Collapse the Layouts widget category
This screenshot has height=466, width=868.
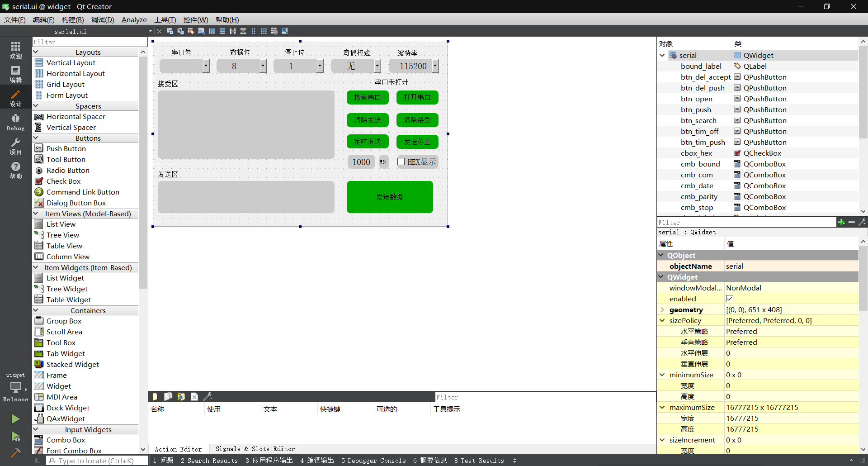pos(36,52)
